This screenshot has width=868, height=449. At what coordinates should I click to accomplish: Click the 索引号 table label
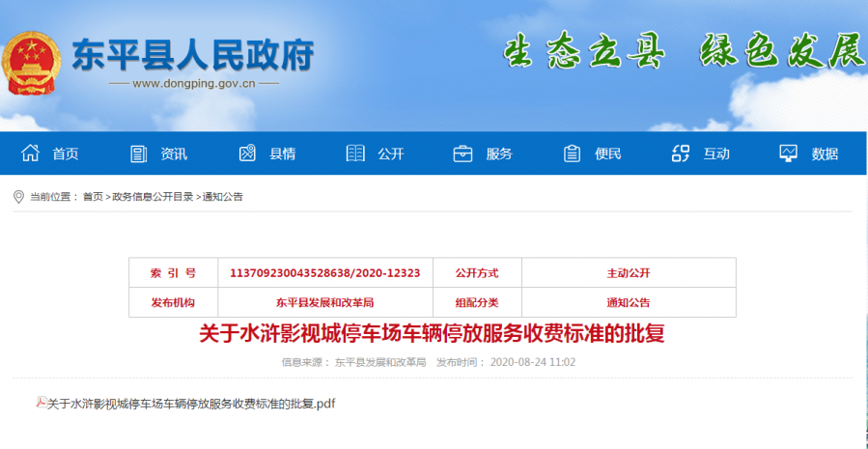[173, 273]
